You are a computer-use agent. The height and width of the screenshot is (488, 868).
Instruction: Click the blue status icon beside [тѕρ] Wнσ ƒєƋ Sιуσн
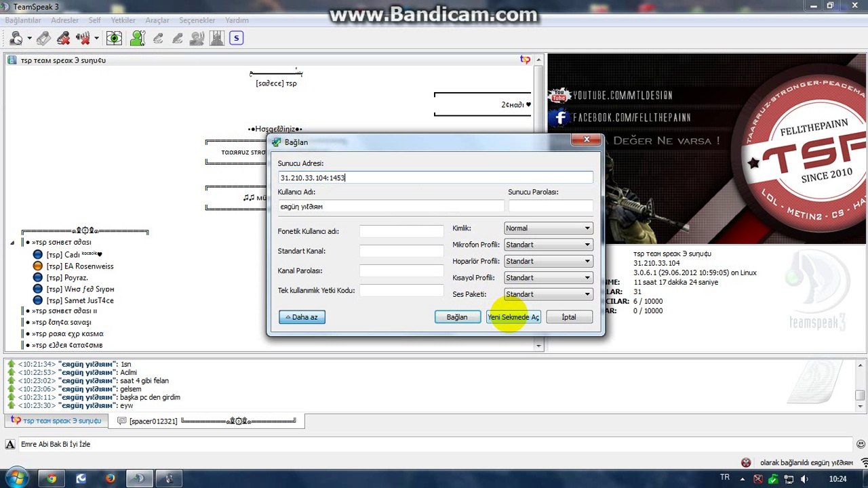[x=38, y=289]
